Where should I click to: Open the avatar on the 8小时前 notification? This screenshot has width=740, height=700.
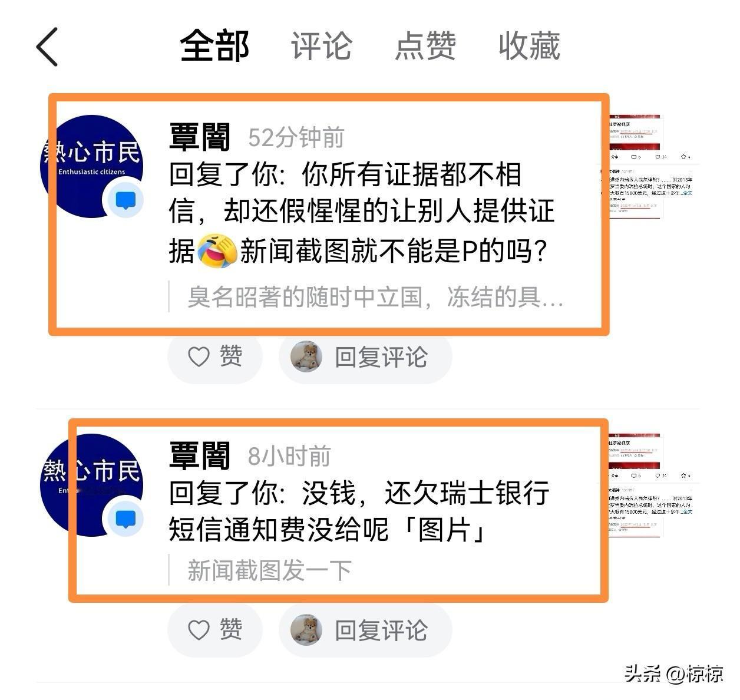91,485
